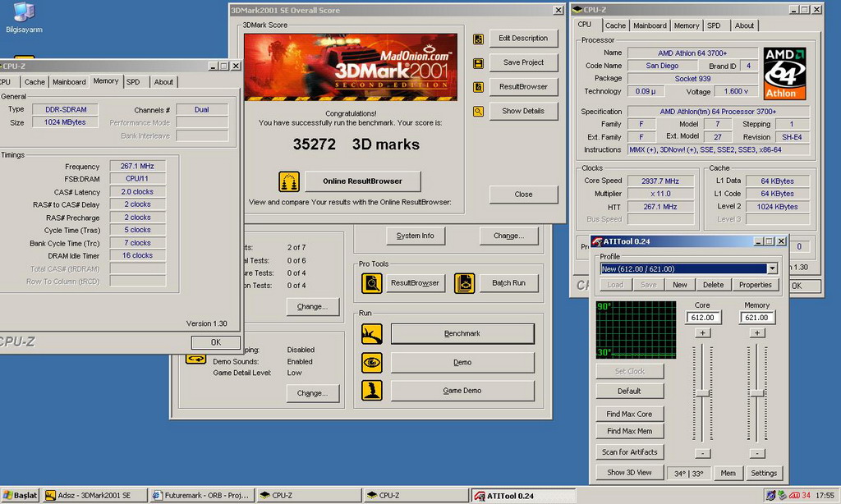Switch to Adsız - 3DMark2001 SE taskbar button

[x=95, y=495]
